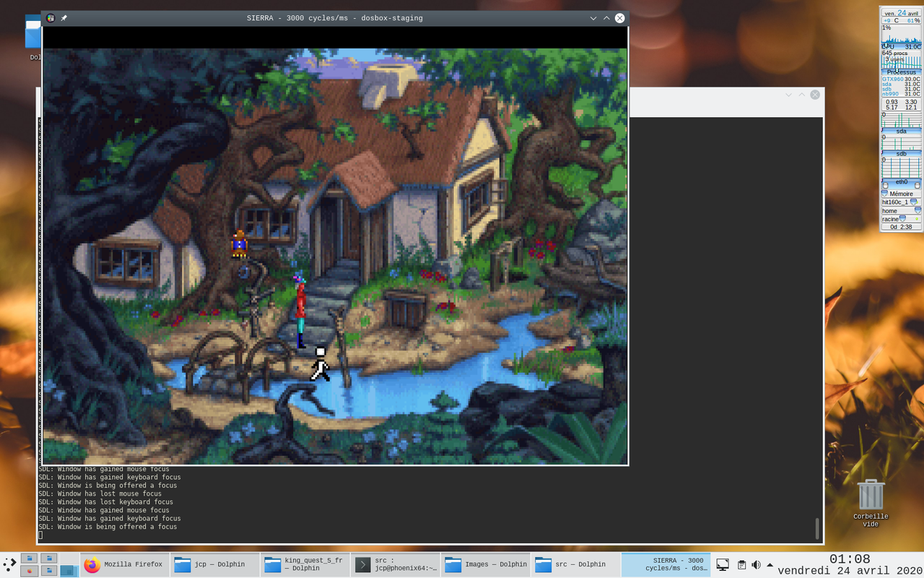Switch to the Images — Dolphin window

[x=486, y=564]
